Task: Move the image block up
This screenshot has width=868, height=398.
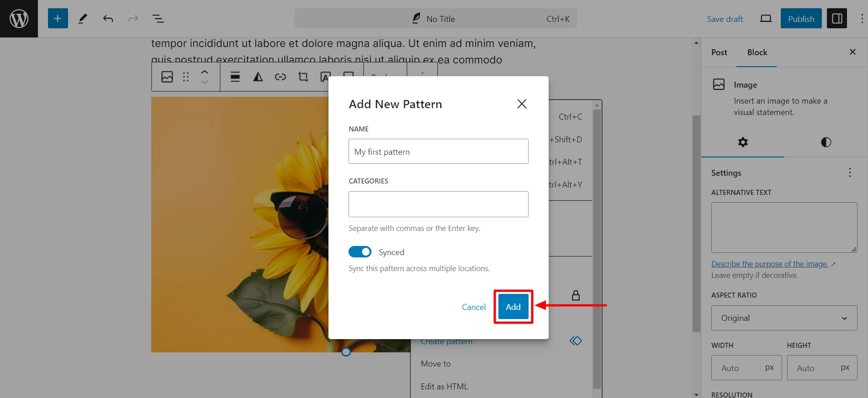Action: click(x=205, y=72)
